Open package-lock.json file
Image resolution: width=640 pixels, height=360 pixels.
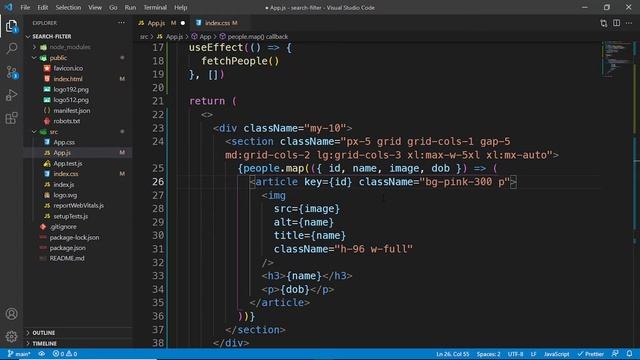74,238
